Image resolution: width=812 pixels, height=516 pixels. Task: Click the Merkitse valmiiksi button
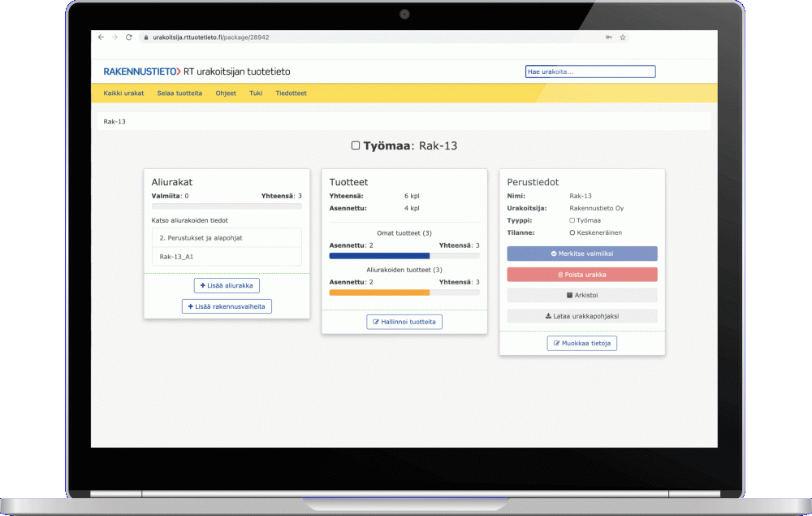(x=582, y=254)
